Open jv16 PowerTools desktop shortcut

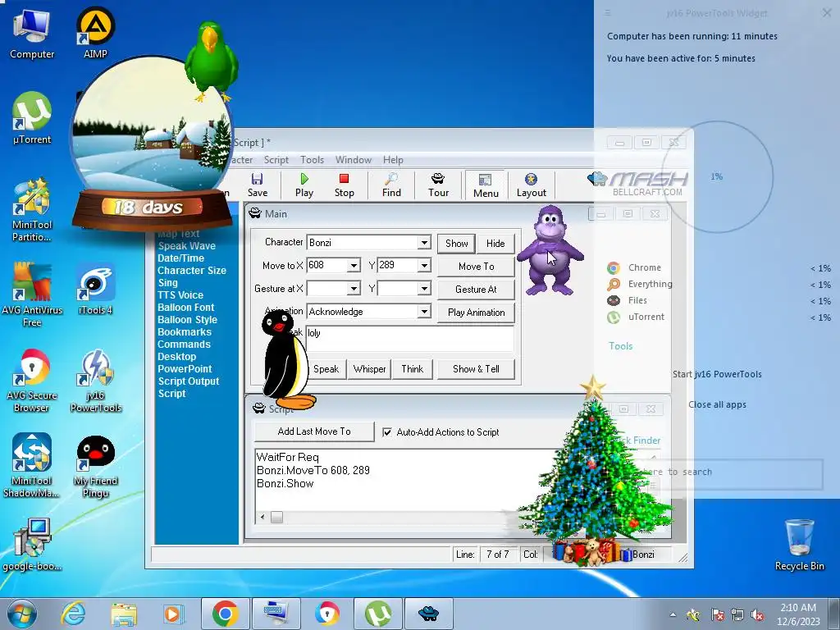[95, 381]
